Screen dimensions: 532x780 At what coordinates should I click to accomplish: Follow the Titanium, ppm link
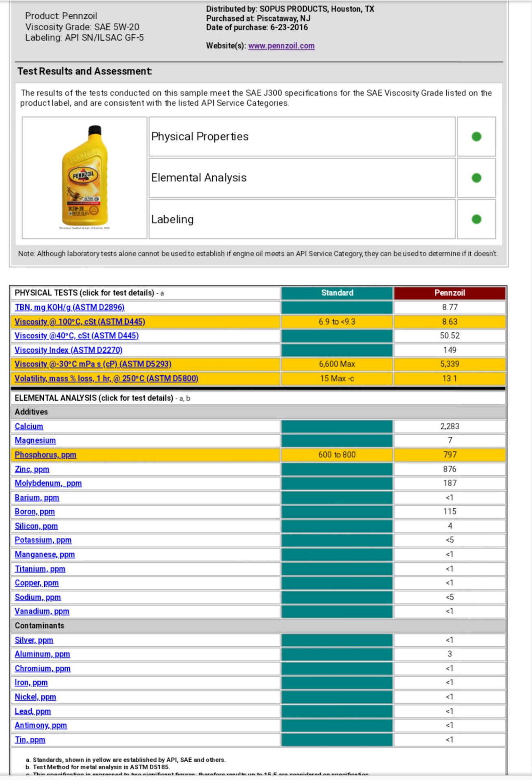[40, 569]
